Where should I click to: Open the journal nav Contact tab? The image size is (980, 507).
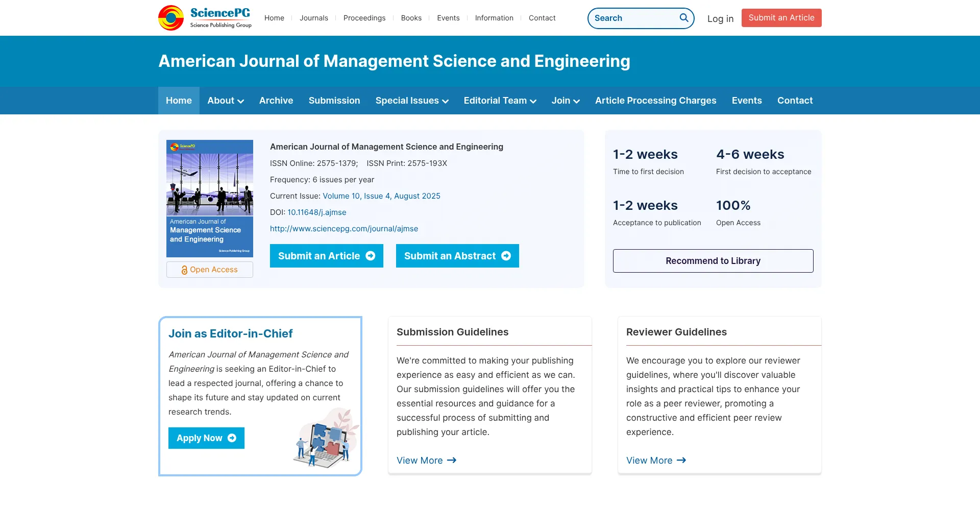click(795, 101)
